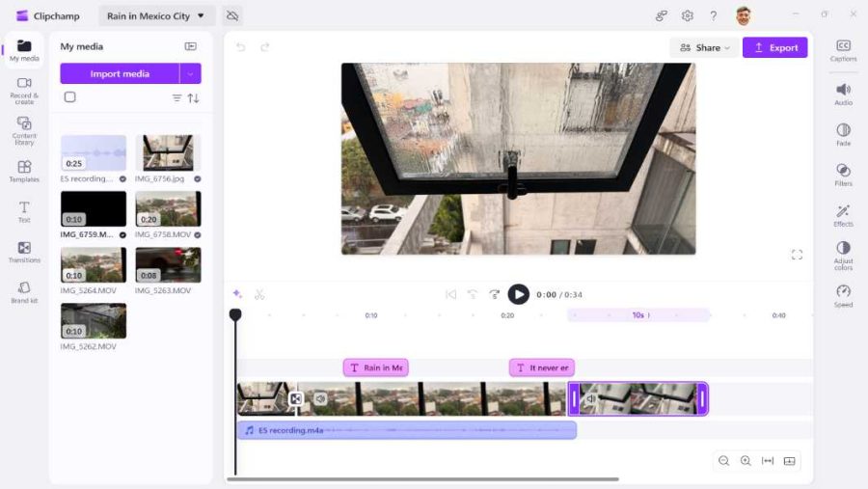Open the Templates sidebar tab
Image resolution: width=868 pixels, height=489 pixels.
24,171
